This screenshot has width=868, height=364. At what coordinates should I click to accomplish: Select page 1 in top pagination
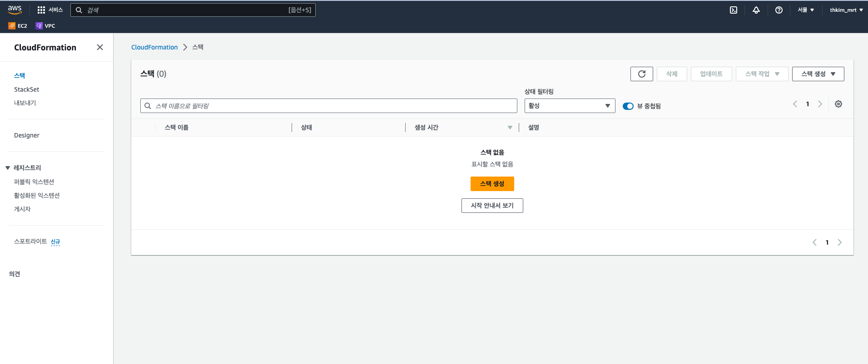[x=808, y=104]
